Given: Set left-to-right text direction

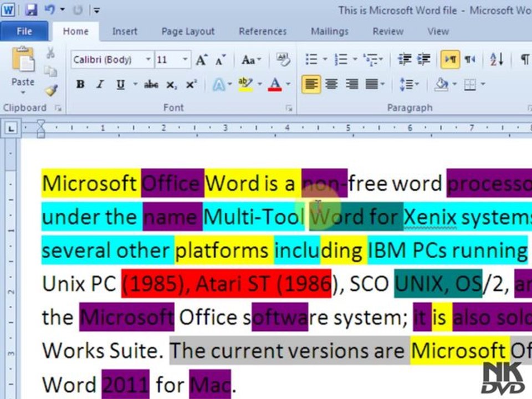Looking at the screenshot, I should (x=450, y=59).
